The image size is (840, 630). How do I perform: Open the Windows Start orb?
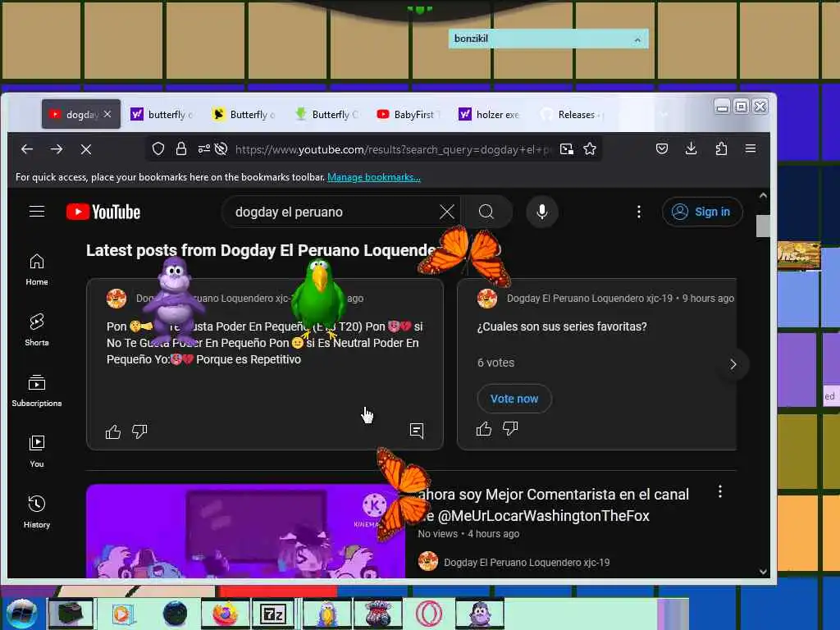click(x=22, y=614)
